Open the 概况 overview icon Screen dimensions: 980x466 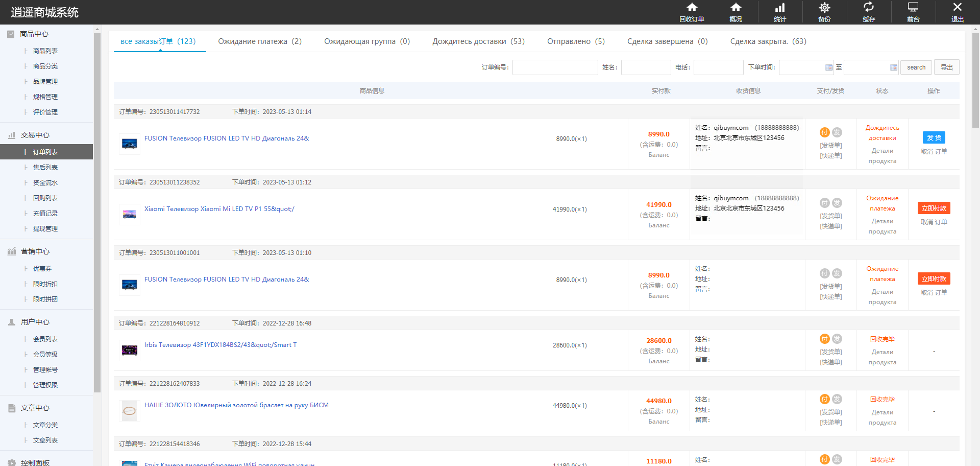(736, 8)
